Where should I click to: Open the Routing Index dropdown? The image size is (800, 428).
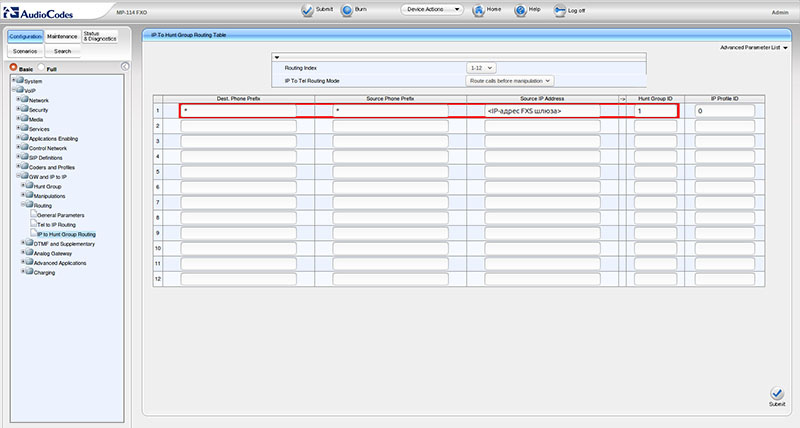click(x=481, y=68)
